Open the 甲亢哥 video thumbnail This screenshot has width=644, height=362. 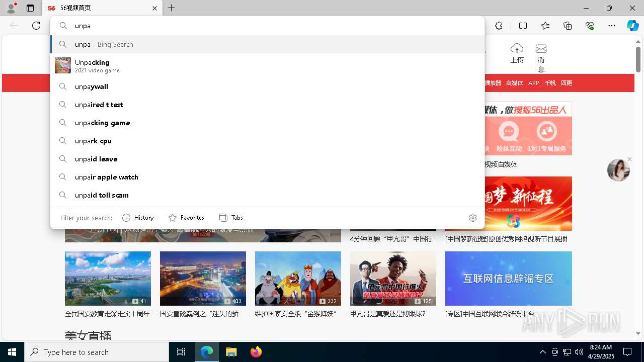click(393, 279)
